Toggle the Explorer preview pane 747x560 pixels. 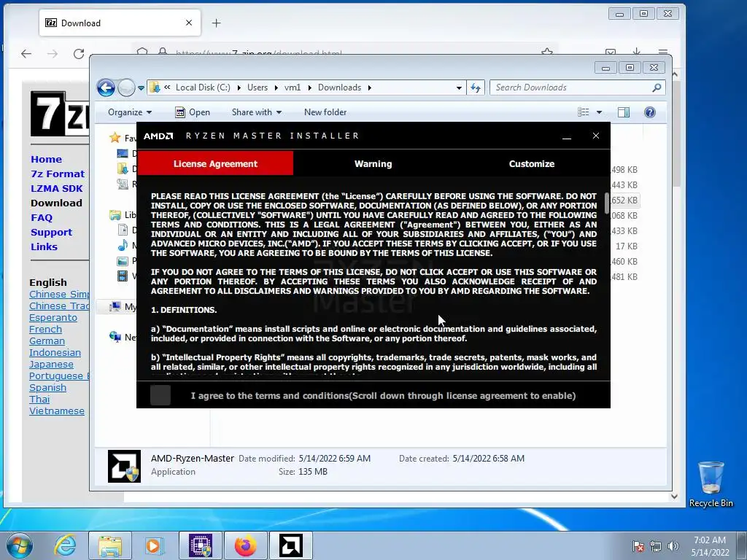[x=624, y=112]
